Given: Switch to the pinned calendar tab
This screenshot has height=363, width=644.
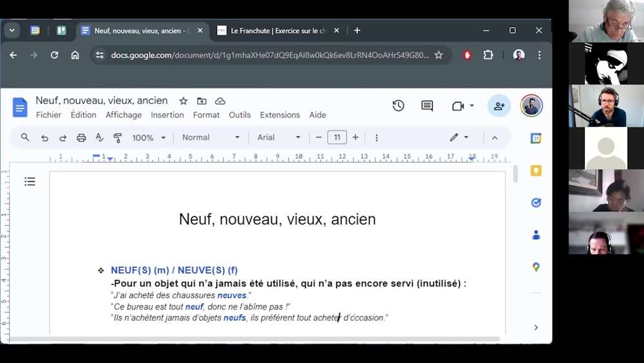Looking at the screenshot, I should [35, 30].
